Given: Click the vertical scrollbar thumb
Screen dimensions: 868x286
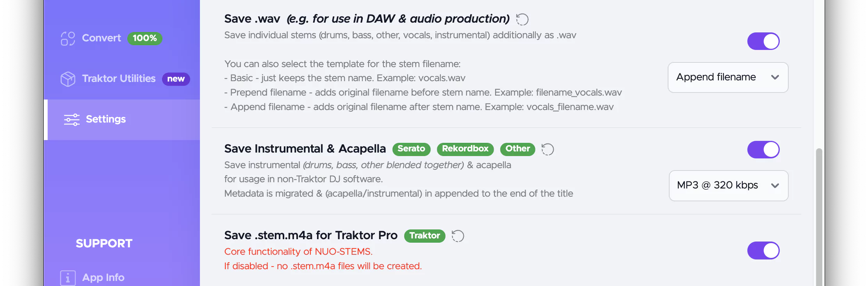Looking at the screenshot, I should [x=819, y=217].
